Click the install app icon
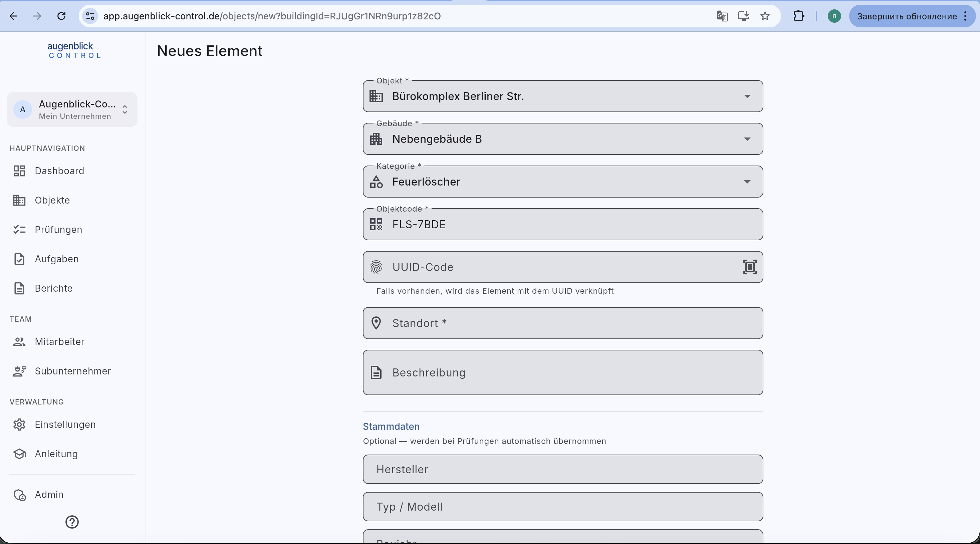 743,16
